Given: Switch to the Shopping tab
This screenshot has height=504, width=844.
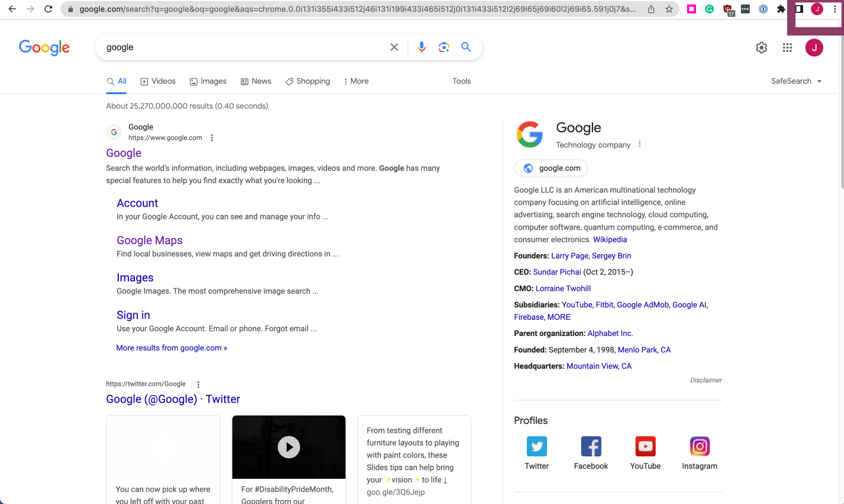Looking at the screenshot, I should [x=308, y=81].
